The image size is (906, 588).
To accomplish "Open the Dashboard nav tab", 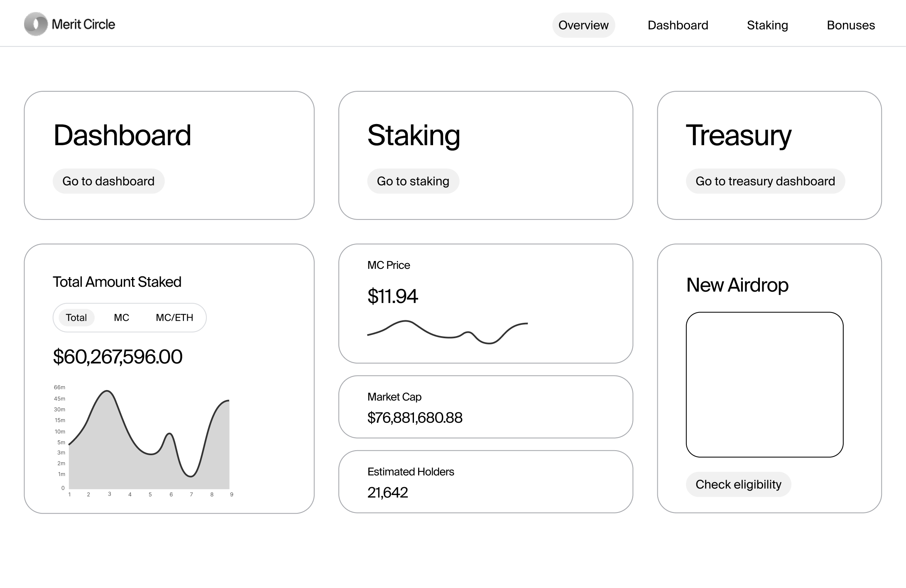I will [x=678, y=25].
